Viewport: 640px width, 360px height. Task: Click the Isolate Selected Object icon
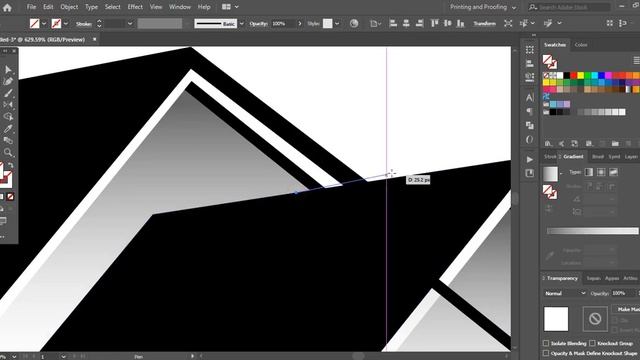508,24
